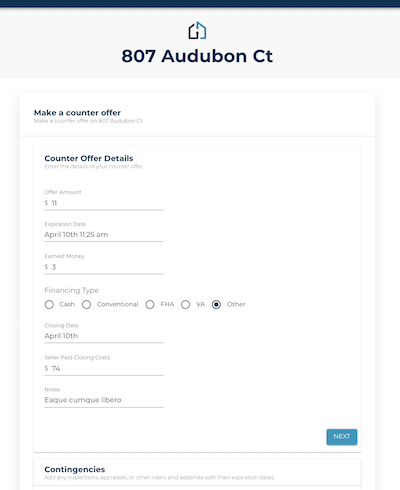Click the NEXT button
The height and width of the screenshot is (490, 400).
[342, 437]
